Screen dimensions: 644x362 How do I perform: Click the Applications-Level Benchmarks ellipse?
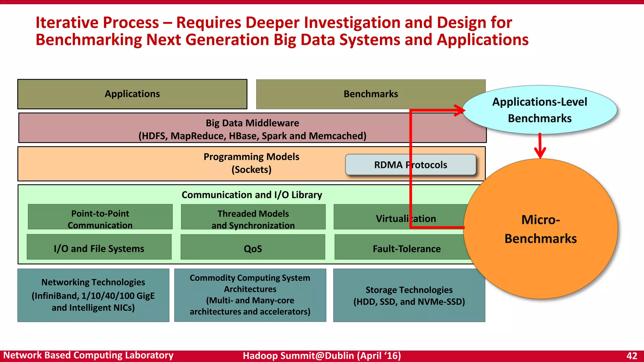point(540,110)
